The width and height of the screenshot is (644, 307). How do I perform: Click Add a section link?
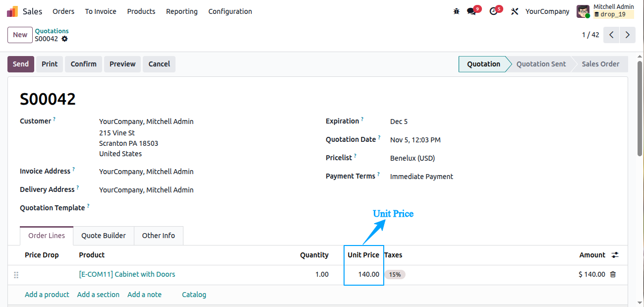[x=98, y=295]
